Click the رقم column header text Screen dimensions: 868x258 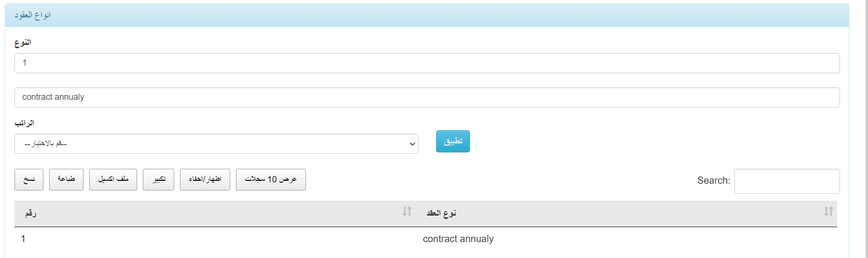[x=31, y=213]
